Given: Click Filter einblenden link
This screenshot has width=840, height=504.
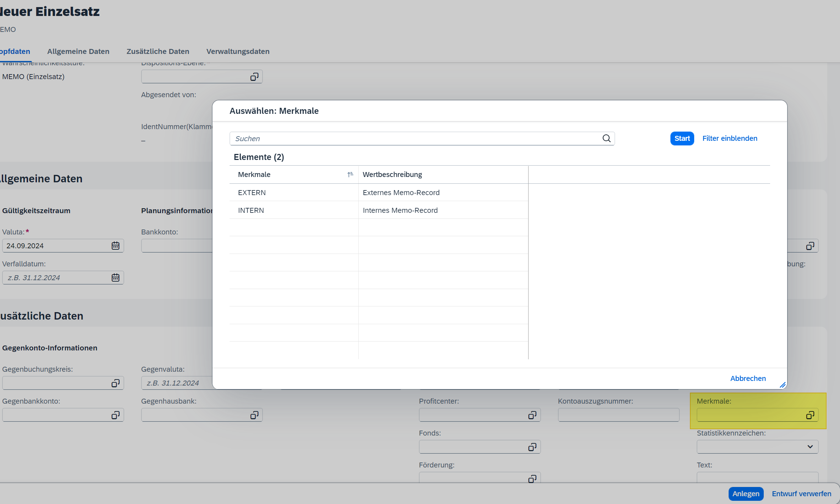Looking at the screenshot, I should pos(730,138).
